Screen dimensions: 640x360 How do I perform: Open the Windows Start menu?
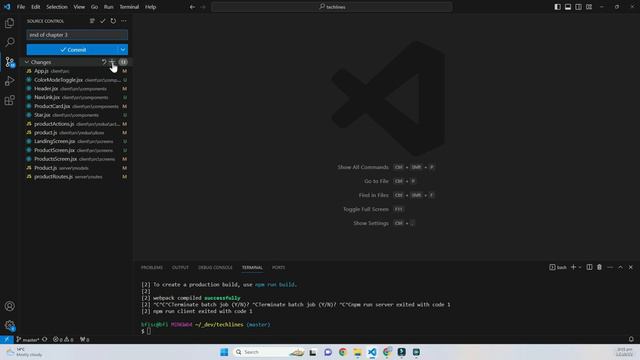coord(224,352)
